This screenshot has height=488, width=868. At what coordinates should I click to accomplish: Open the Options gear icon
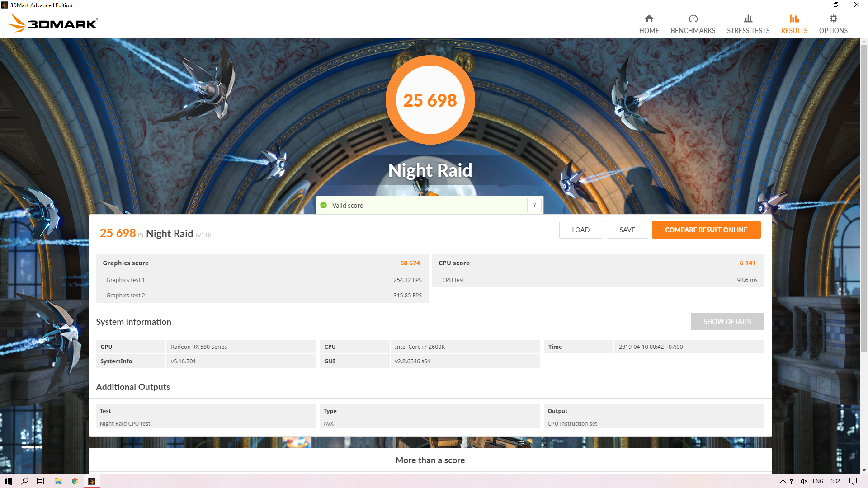(x=833, y=19)
